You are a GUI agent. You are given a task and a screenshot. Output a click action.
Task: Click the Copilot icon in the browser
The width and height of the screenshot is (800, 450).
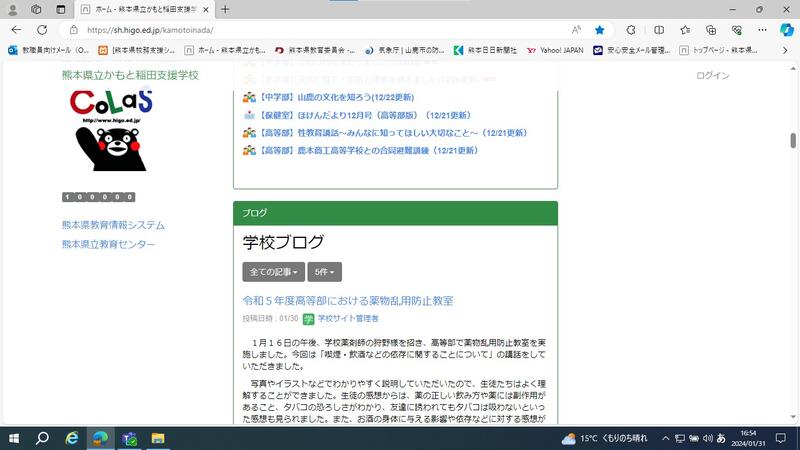(786, 30)
